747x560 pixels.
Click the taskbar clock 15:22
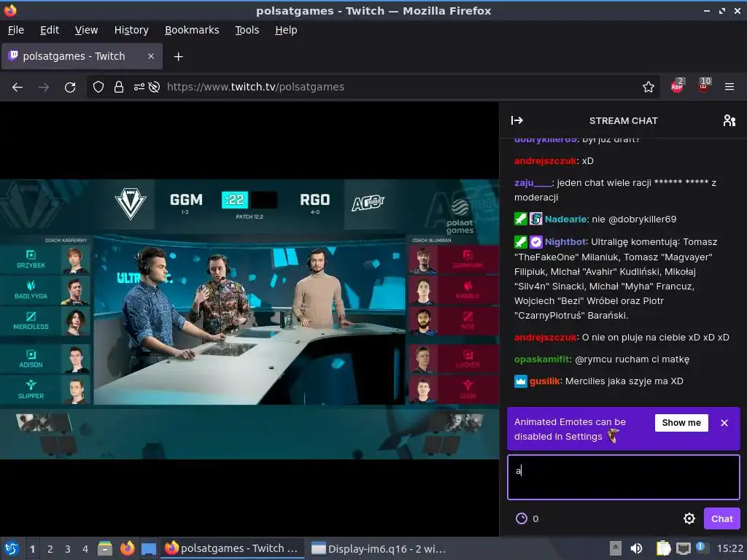point(729,548)
